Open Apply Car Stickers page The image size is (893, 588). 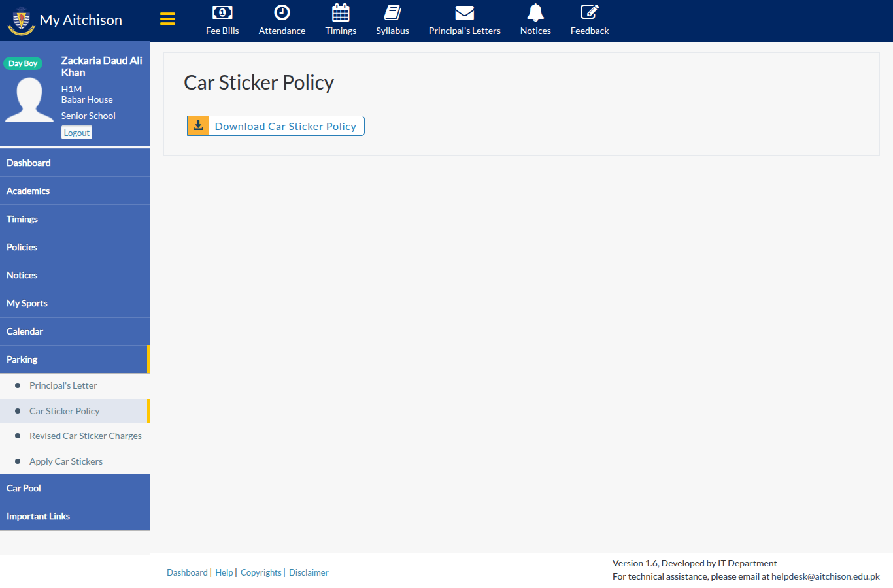click(66, 461)
